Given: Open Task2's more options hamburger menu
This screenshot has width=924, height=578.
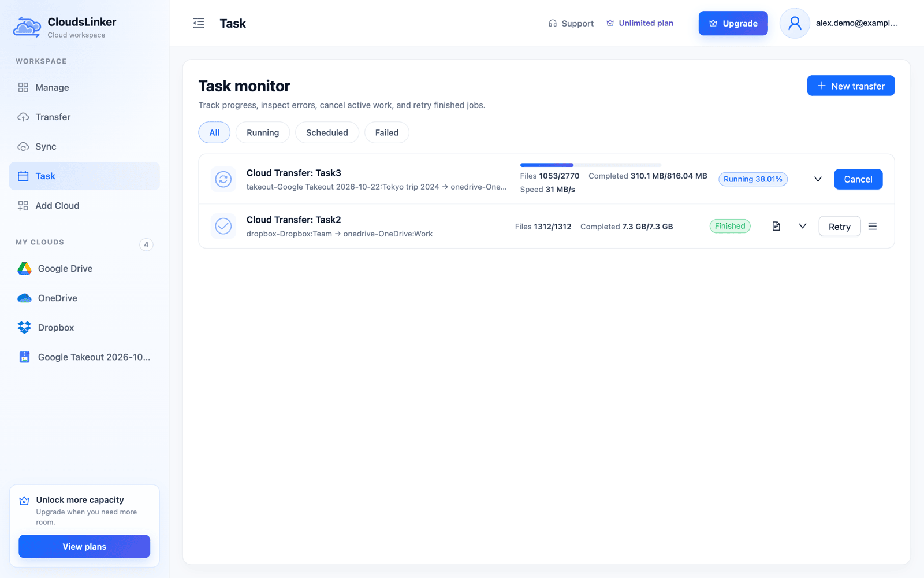Looking at the screenshot, I should click(x=873, y=226).
